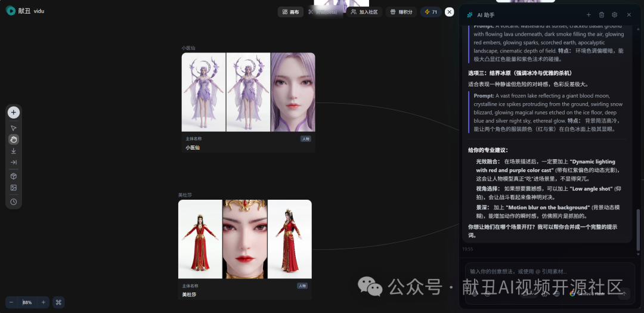Select 美杜莎 face close-up thumbnail
The image size is (644, 313).
[245, 239]
